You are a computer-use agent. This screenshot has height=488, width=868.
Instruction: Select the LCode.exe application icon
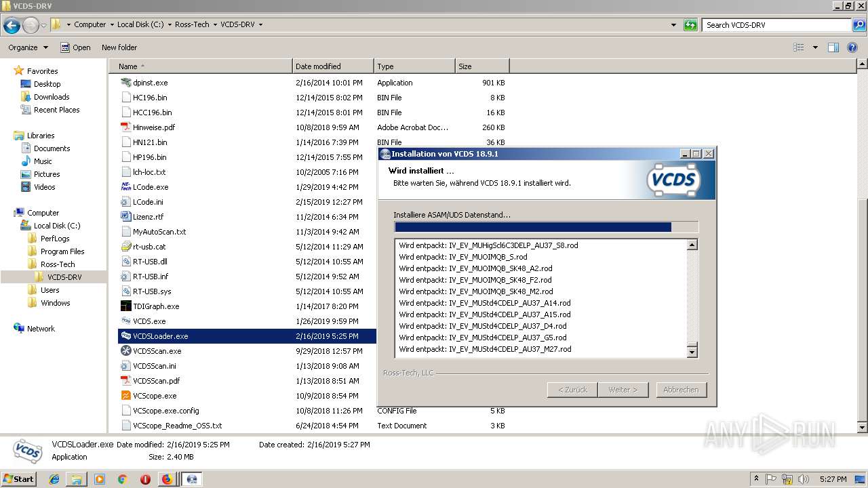click(125, 187)
